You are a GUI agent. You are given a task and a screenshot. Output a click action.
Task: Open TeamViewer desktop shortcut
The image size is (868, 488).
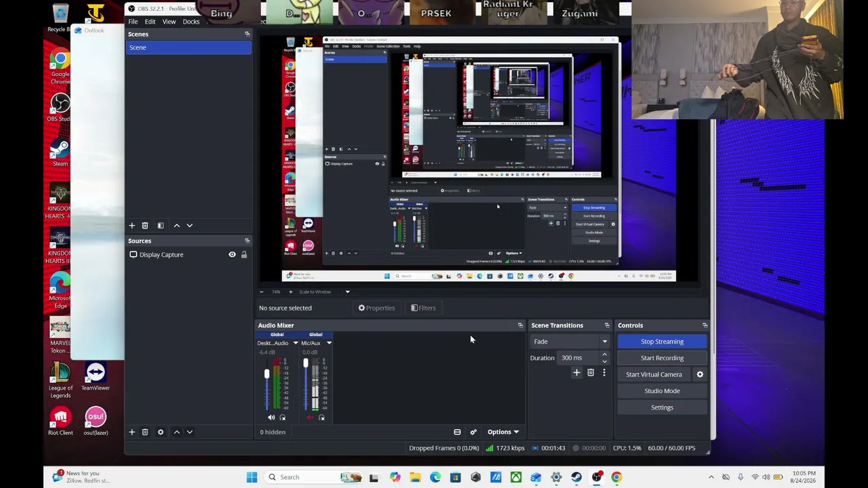click(x=96, y=377)
